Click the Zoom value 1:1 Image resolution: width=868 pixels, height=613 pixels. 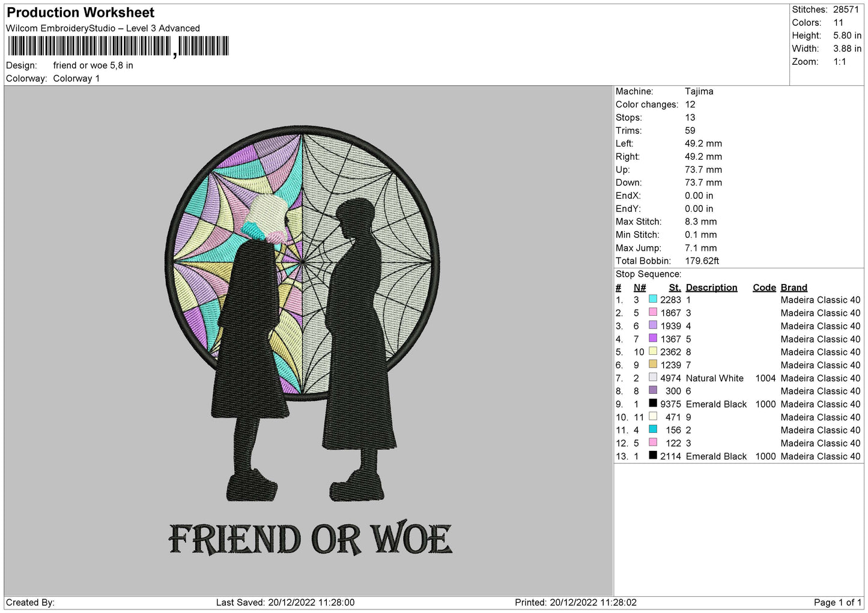coord(840,62)
